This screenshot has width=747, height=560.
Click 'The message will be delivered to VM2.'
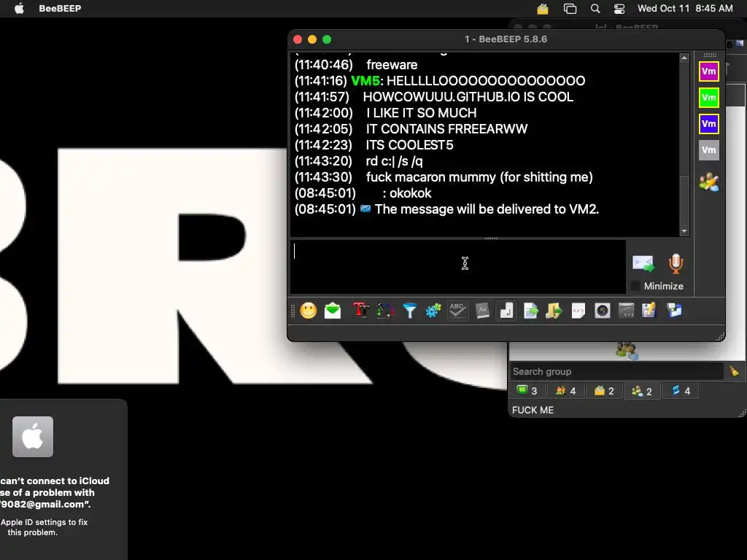[x=487, y=209]
